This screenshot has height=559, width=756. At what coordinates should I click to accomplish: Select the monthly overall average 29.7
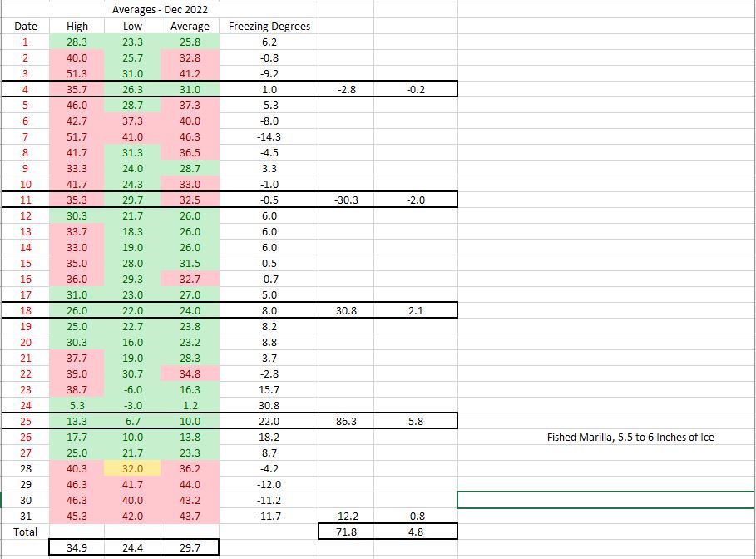pyautogui.click(x=190, y=548)
